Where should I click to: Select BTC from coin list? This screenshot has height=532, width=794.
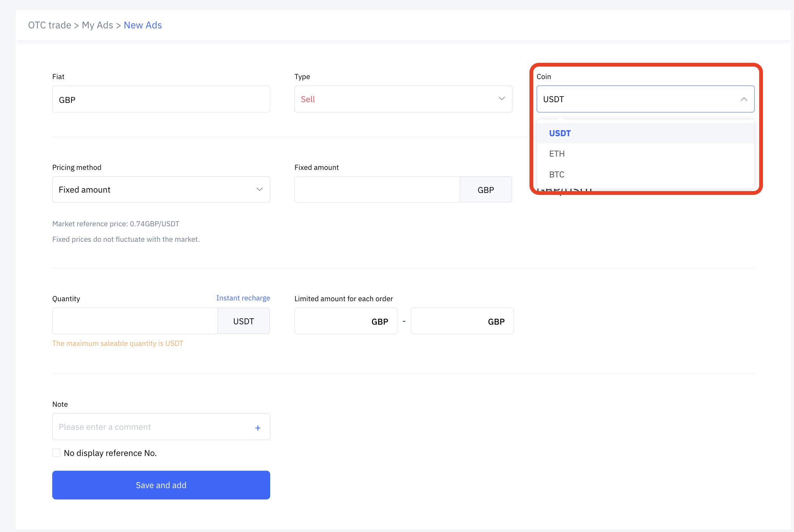click(556, 174)
